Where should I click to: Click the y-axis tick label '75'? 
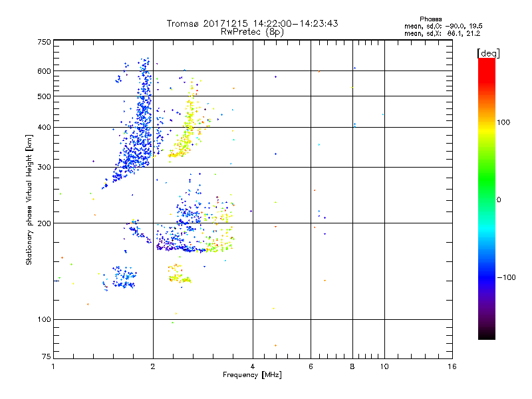[x=47, y=356]
